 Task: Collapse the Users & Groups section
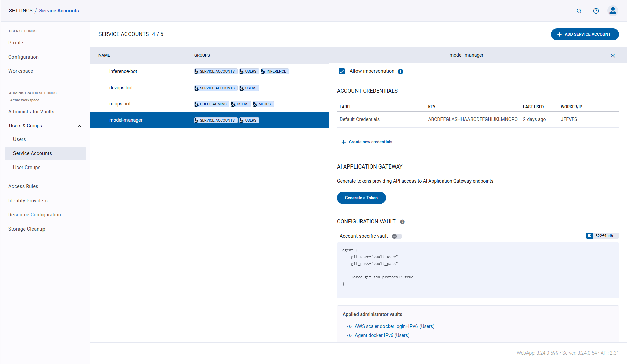(79, 126)
